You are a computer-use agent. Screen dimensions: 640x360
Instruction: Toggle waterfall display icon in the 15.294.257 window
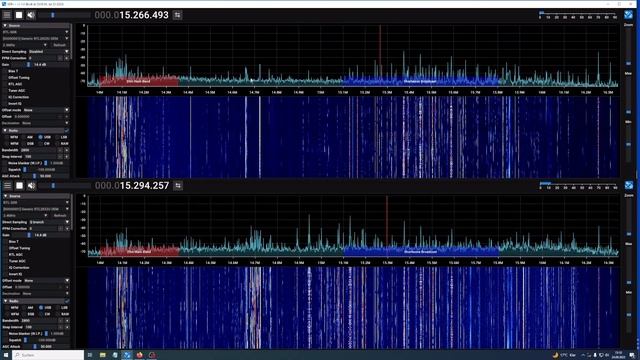coord(629,185)
